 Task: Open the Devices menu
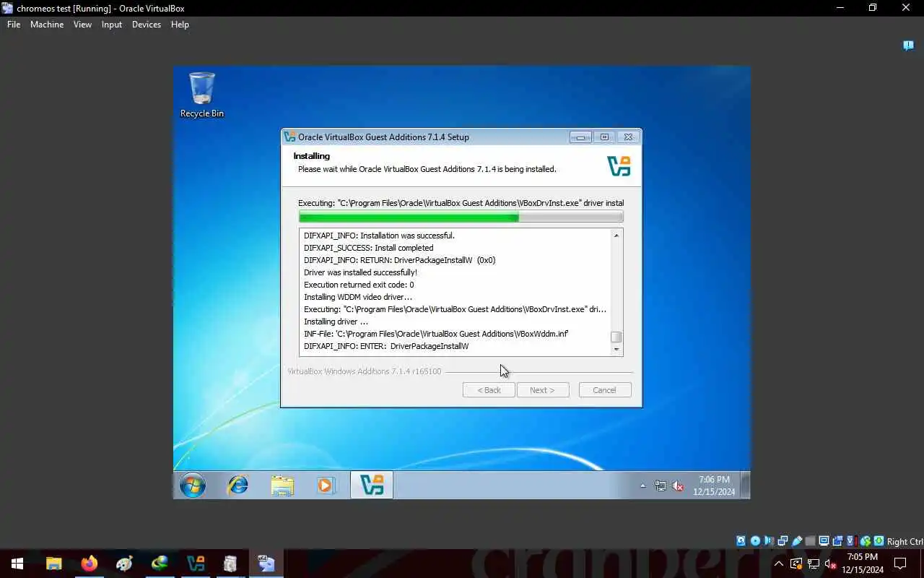click(x=147, y=25)
